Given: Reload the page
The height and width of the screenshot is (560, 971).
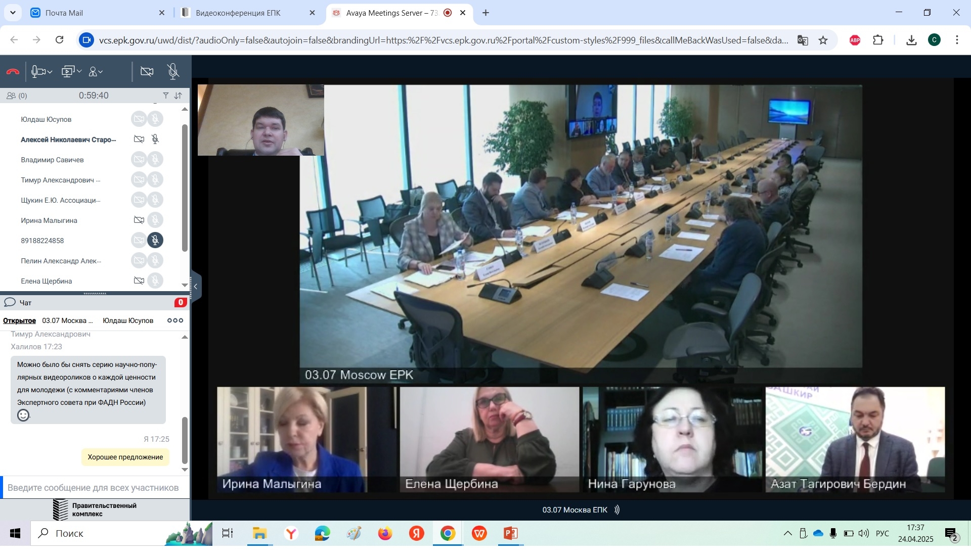Looking at the screenshot, I should pos(60,40).
